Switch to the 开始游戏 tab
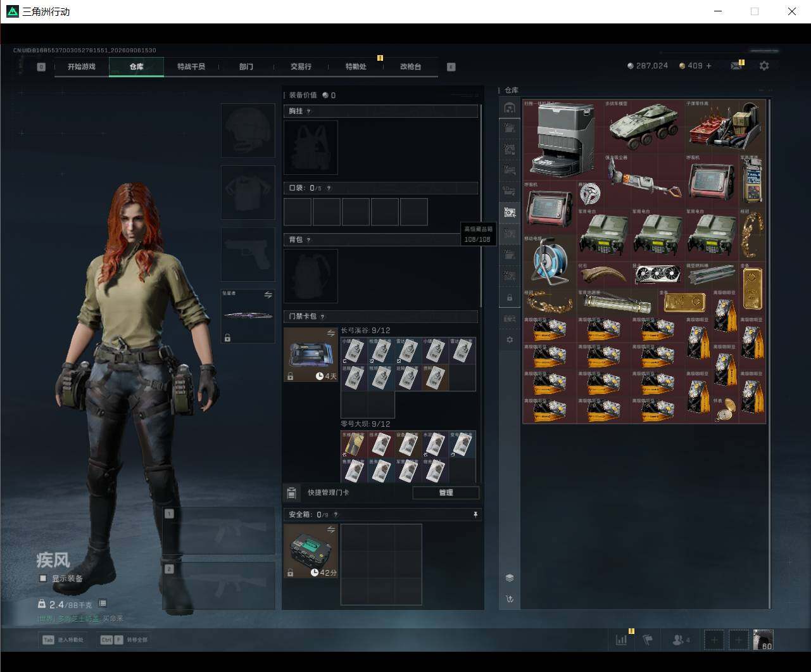This screenshot has height=672, width=811. (x=82, y=67)
